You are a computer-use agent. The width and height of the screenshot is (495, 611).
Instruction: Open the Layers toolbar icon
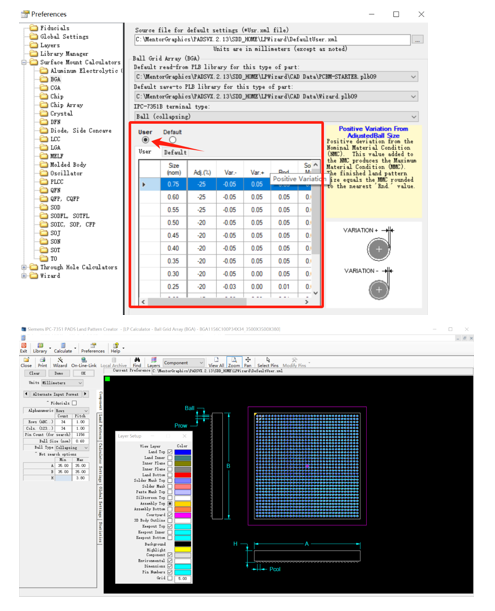point(153,362)
